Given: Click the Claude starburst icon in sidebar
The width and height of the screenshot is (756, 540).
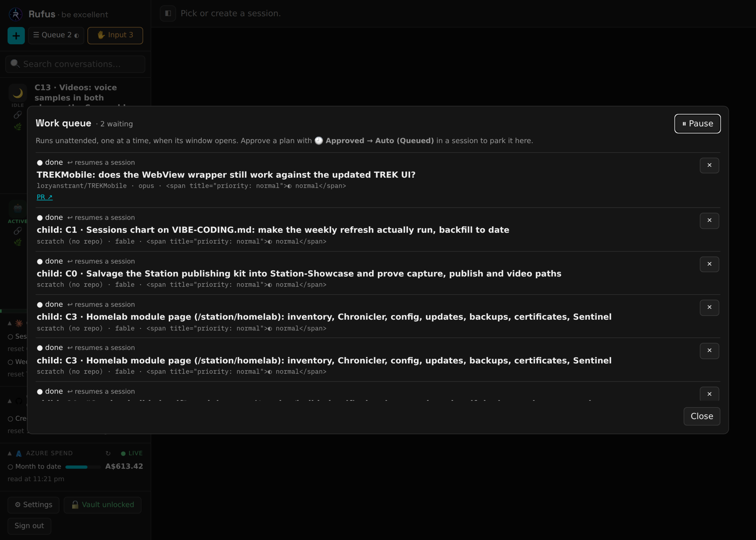Looking at the screenshot, I should click(x=19, y=323).
